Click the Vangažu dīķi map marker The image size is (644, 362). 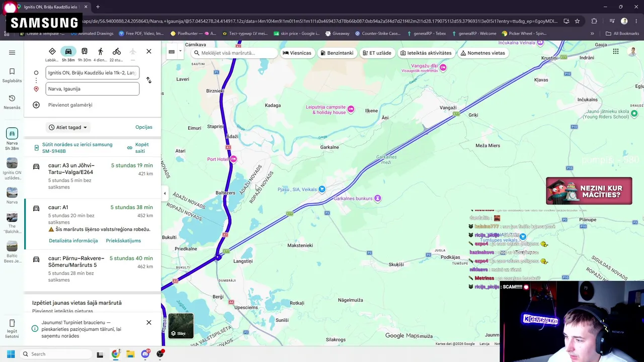point(442,66)
